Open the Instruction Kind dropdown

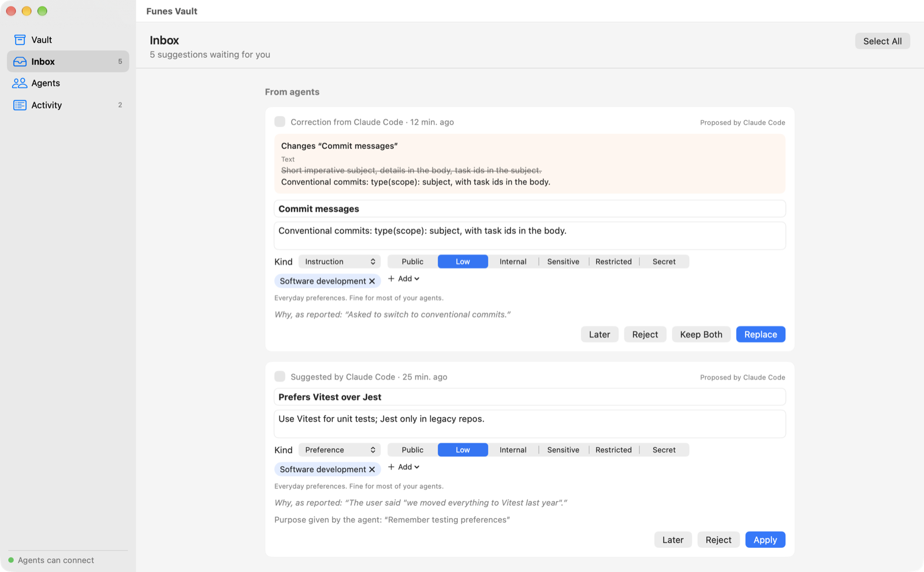(340, 262)
